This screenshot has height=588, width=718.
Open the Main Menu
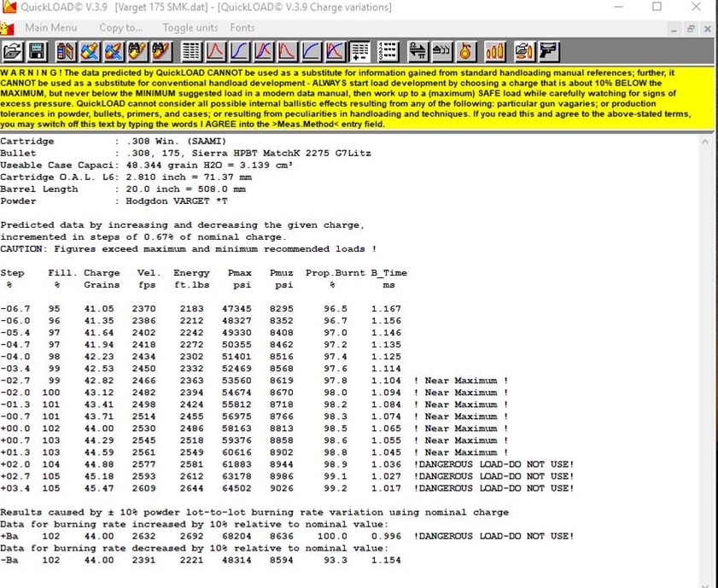(x=51, y=28)
